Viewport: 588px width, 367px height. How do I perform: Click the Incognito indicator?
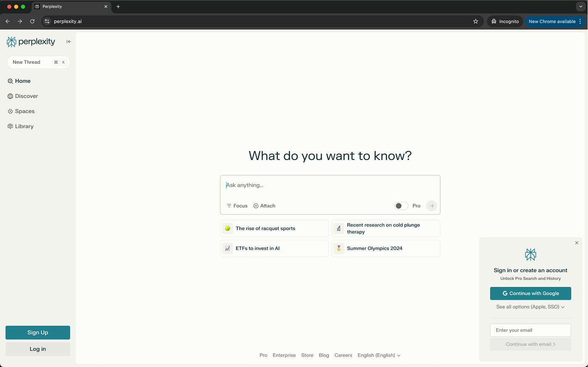coord(505,21)
